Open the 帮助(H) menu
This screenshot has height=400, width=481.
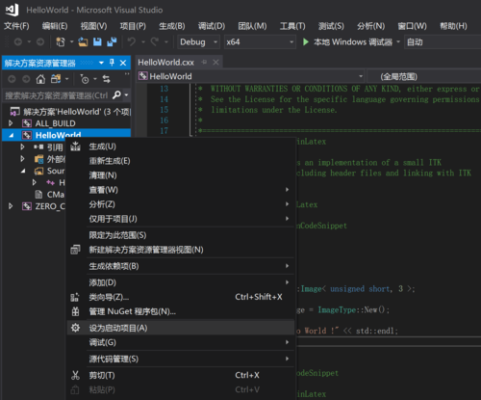pyautogui.click(x=454, y=26)
